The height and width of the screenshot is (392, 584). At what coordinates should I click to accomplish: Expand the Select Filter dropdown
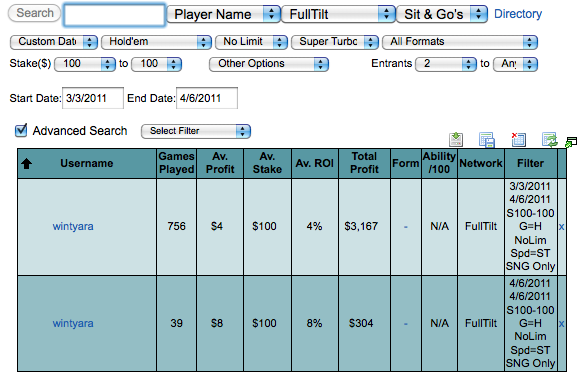coord(196,131)
